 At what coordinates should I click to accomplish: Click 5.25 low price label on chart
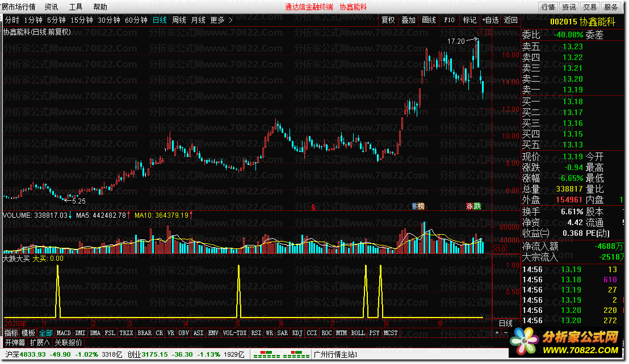point(79,201)
